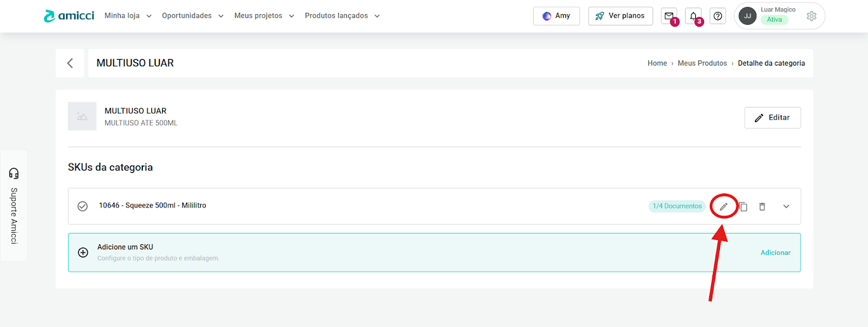
Task: Open the messages envelope icon
Action: pos(669,16)
